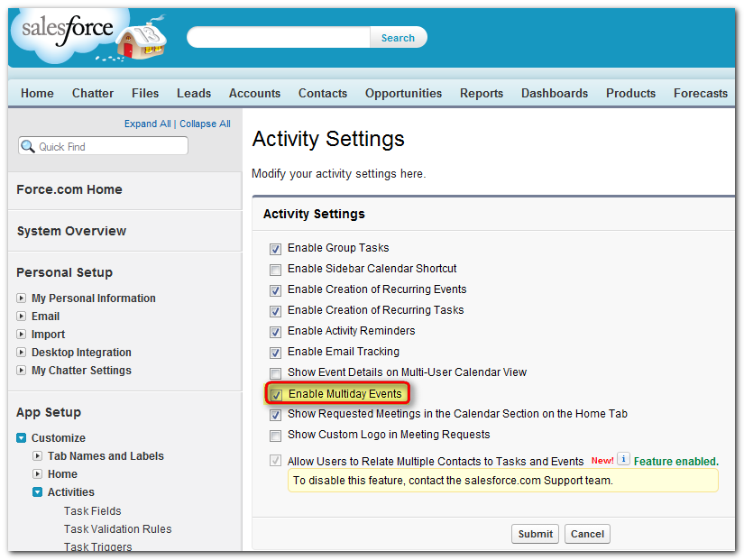Image resolution: width=744 pixels, height=560 pixels.
Task: Expand the Home node under Customize
Action: click(x=38, y=473)
